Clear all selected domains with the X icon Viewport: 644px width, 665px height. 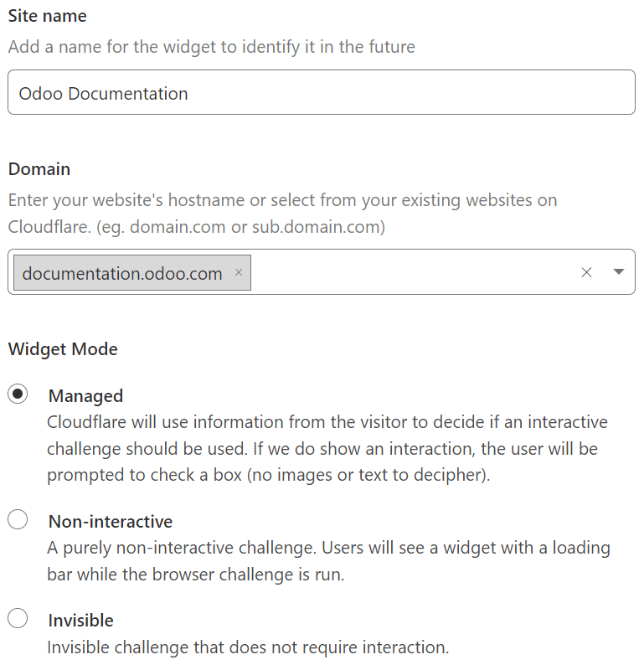coord(586,272)
